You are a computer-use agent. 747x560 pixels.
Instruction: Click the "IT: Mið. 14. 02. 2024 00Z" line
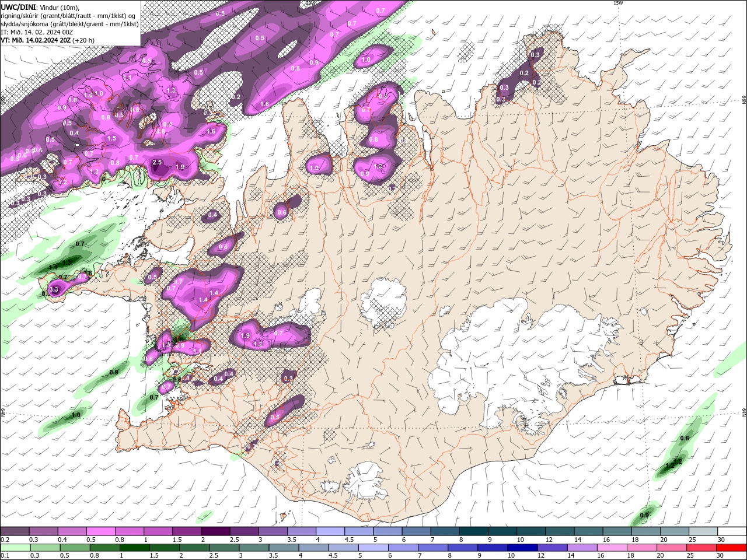(x=37, y=32)
